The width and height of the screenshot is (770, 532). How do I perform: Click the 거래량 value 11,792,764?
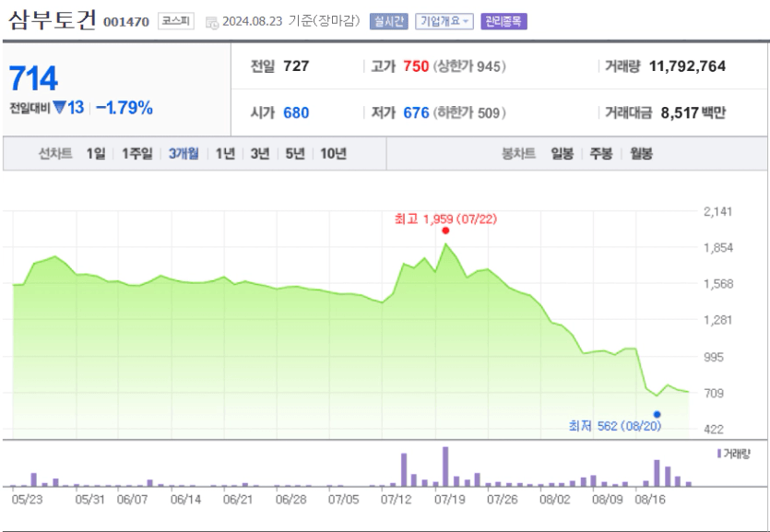click(x=688, y=66)
